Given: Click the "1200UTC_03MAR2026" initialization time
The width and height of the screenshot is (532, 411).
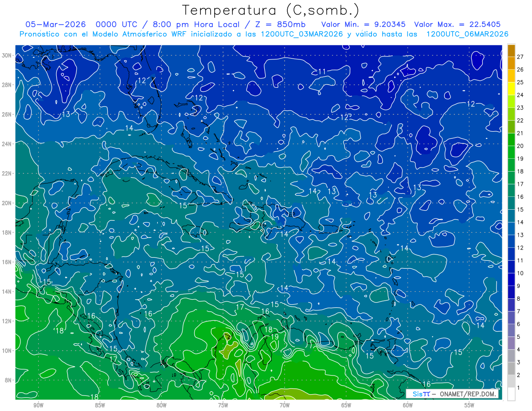Looking at the screenshot, I should pyautogui.click(x=300, y=34).
